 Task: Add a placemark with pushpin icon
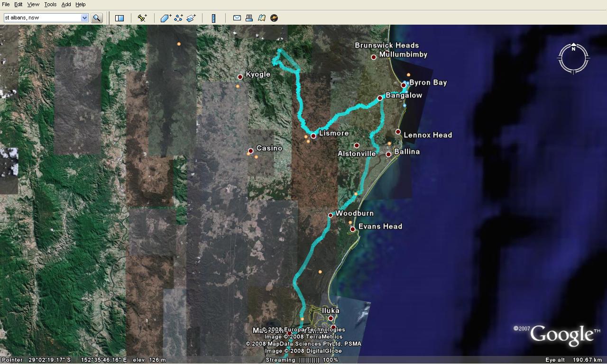(142, 18)
